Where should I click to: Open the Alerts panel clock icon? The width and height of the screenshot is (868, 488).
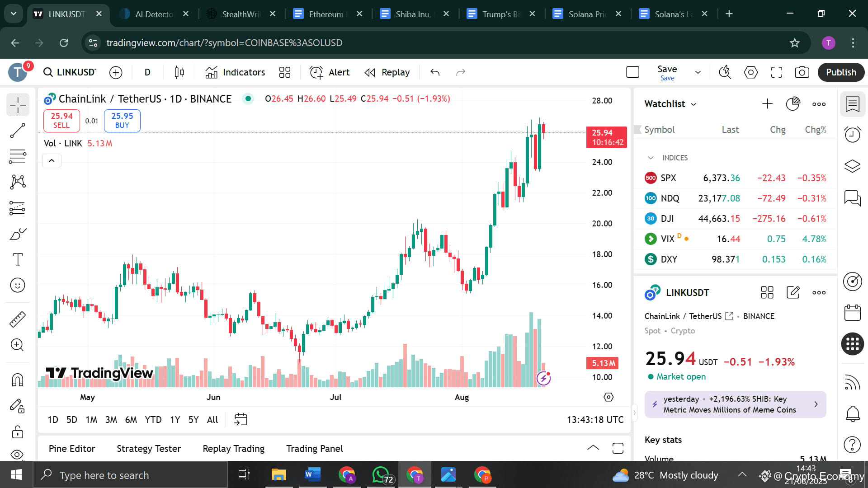pyautogui.click(x=852, y=134)
